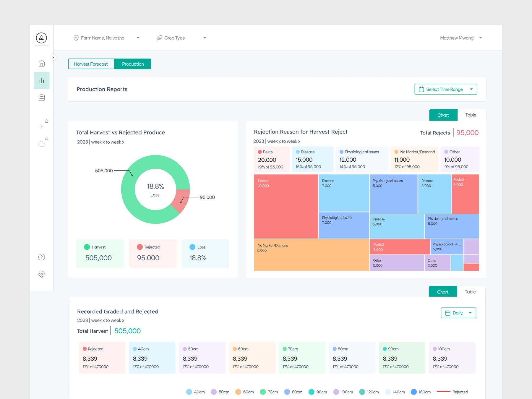Click the Pests1 10,000 treemap block
532x399 pixels.
coord(286,206)
